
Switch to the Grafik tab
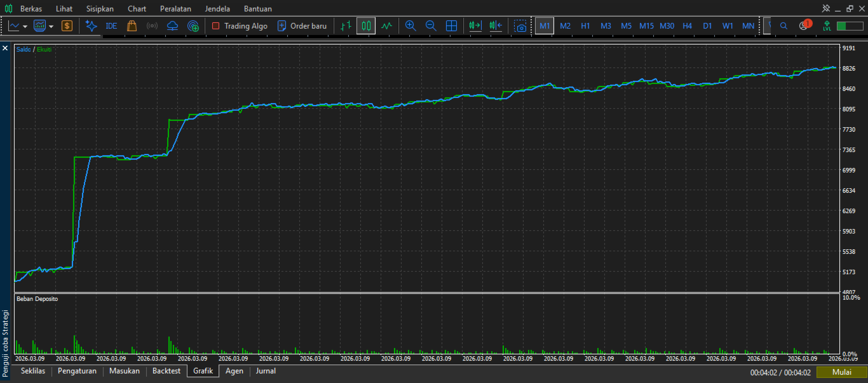(x=203, y=371)
